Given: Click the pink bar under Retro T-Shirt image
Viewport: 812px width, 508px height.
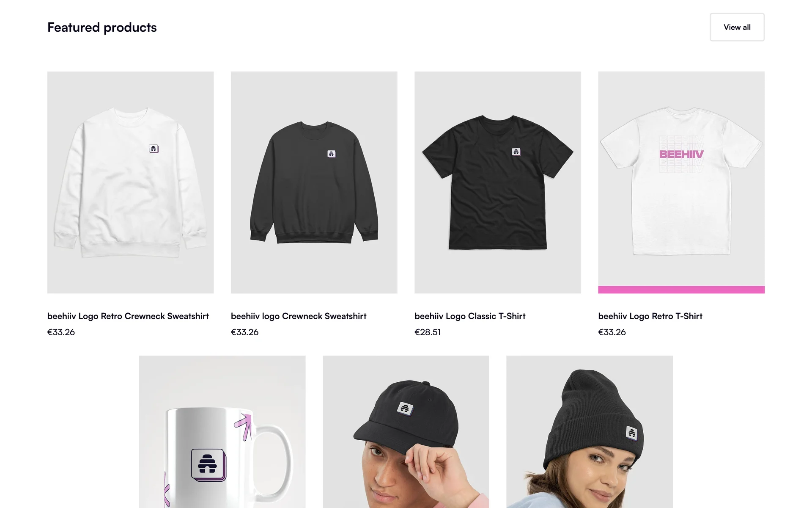Looking at the screenshot, I should click(x=681, y=290).
